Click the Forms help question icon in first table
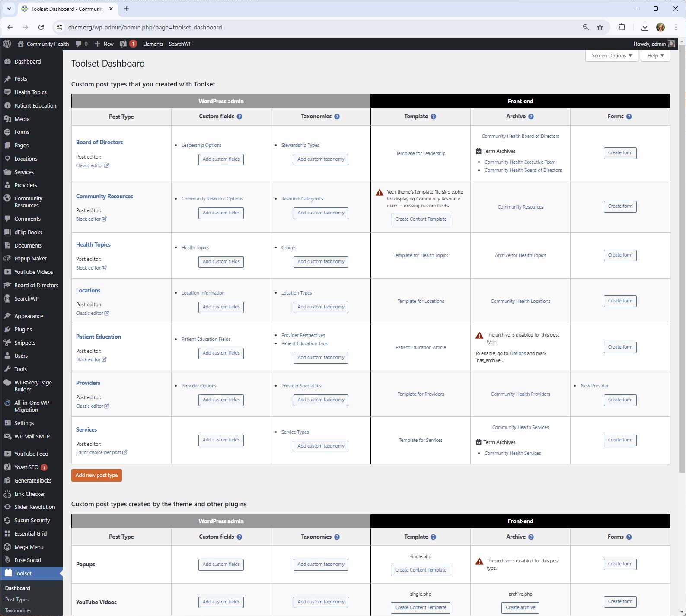The image size is (686, 616). click(x=629, y=117)
